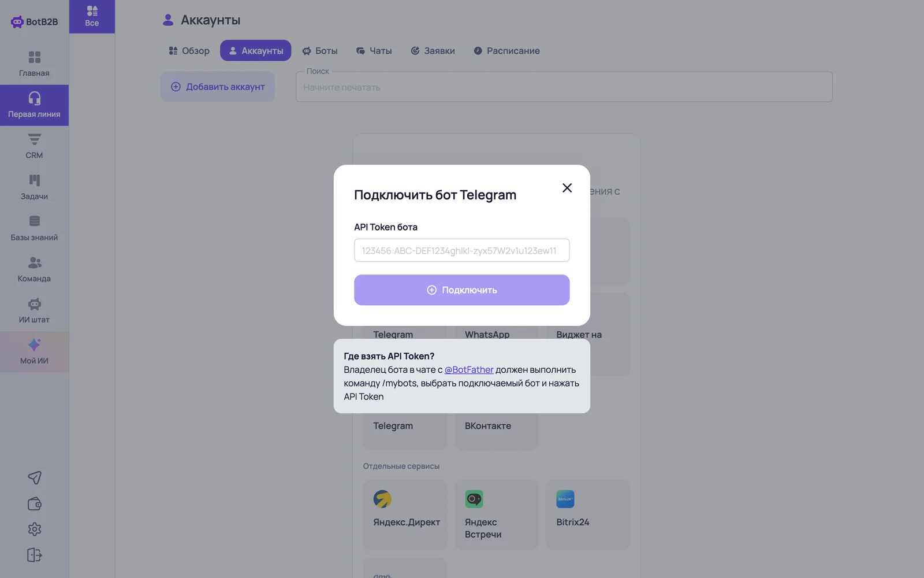
Task: Click the BotB2B logo
Action: click(x=35, y=22)
